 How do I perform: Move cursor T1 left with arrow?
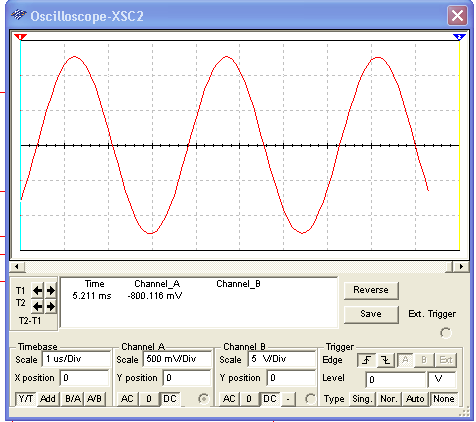37,291
